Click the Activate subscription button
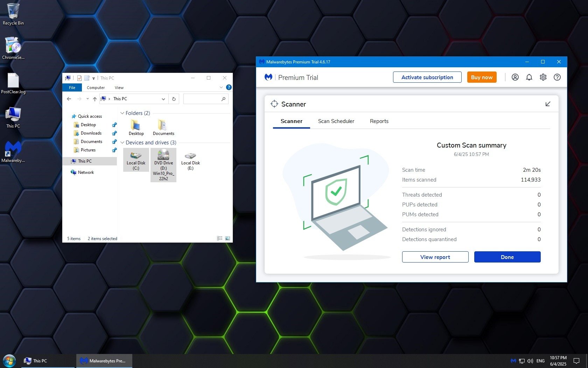The width and height of the screenshot is (588, 368). tap(427, 77)
